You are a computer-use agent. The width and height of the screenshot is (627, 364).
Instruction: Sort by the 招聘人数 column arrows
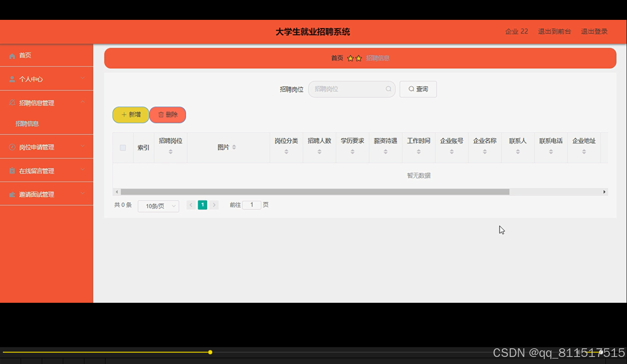point(319,152)
